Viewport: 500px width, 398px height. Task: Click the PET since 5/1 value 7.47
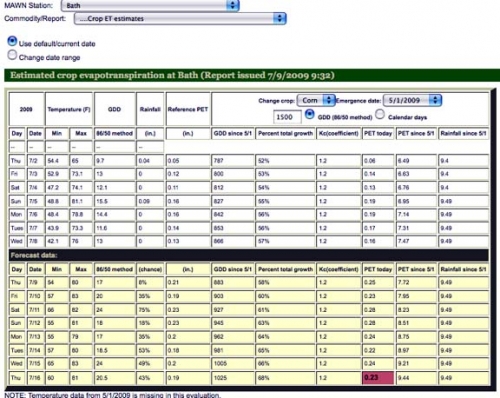click(x=416, y=241)
